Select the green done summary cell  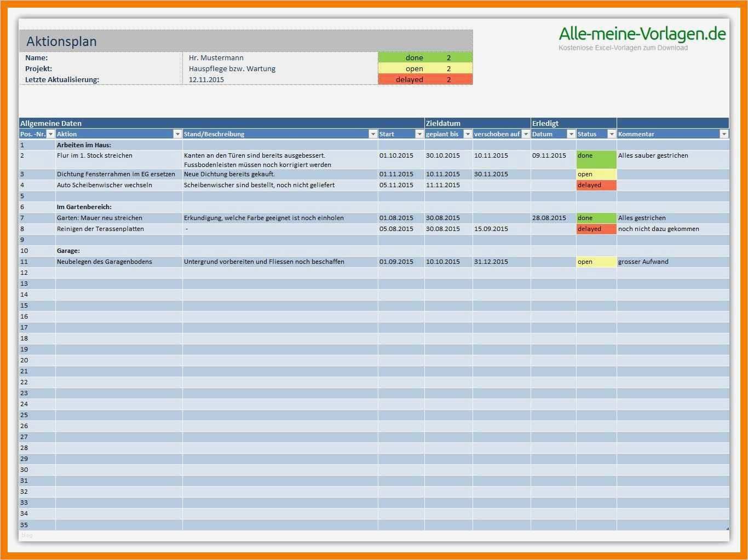[425, 57]
